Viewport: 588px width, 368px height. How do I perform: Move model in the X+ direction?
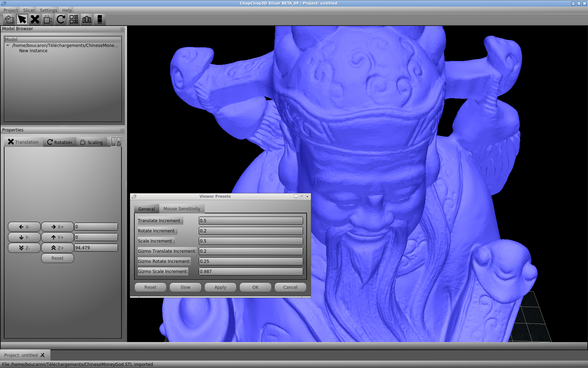tap(57, 227)
